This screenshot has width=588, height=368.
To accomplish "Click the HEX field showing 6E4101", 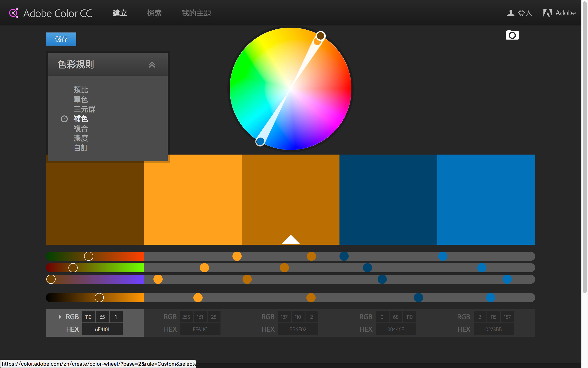I will 102,329.
